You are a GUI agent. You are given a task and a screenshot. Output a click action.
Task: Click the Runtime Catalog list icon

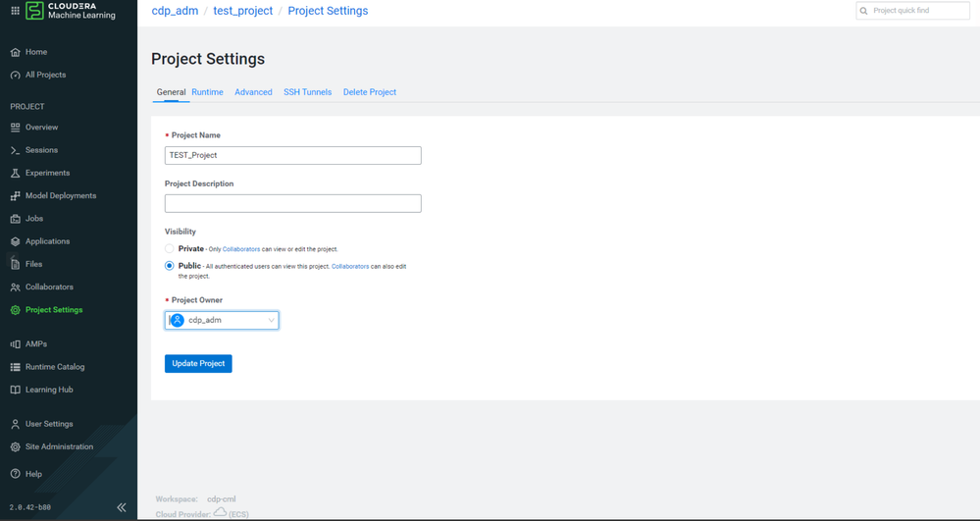(16, 367)
